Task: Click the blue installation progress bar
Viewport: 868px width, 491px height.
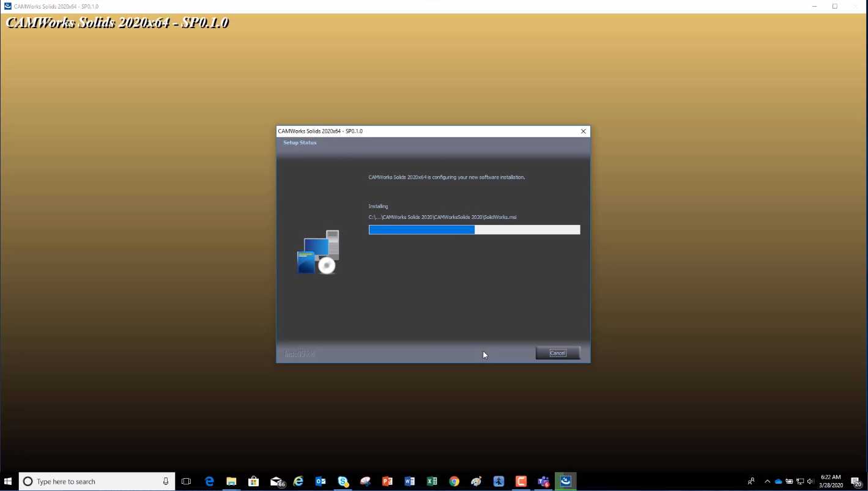Action: click(474, 230)
